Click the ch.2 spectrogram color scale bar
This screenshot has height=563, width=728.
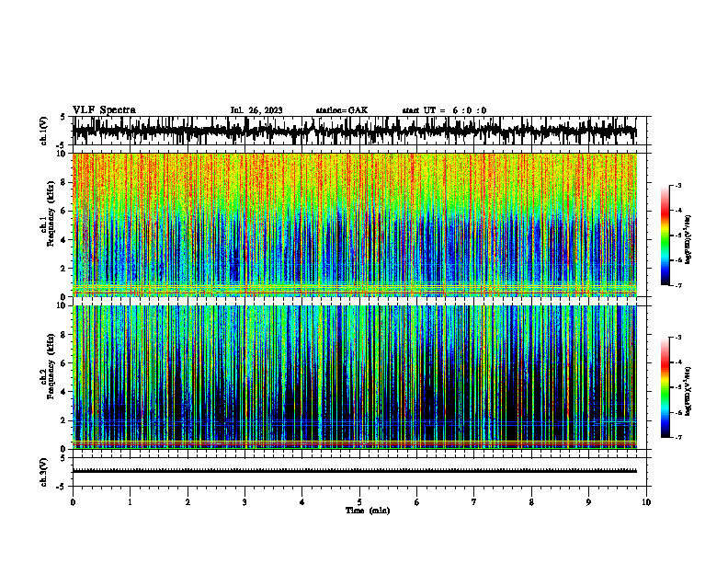(x=665, y=387)
